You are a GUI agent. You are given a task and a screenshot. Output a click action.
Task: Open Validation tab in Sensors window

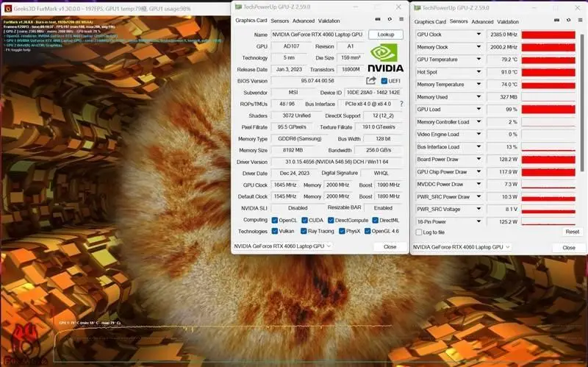[509, 21]
